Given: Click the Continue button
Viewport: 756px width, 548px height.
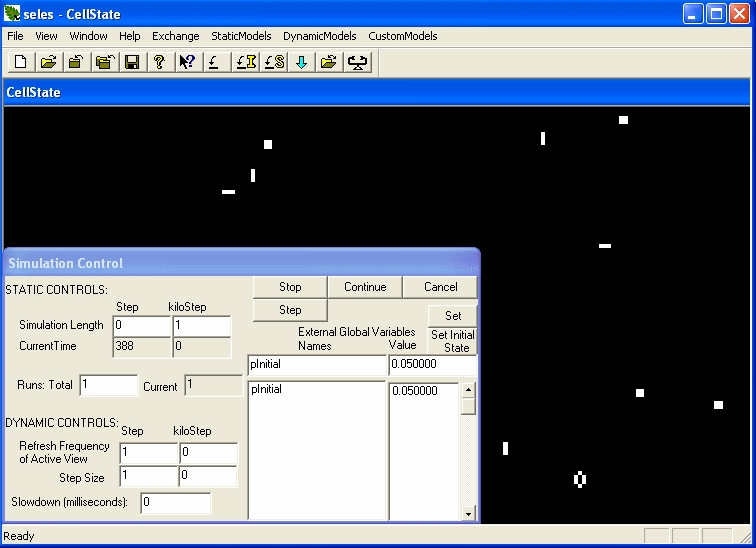Looking at the screenshot, I should 365,287.
